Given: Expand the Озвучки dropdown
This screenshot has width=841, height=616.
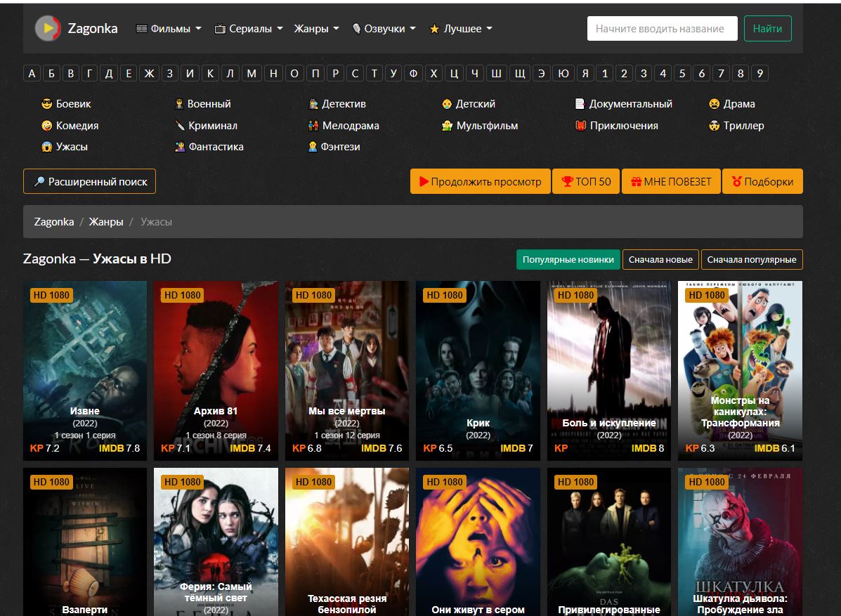Looking at the screenshot, I should pyautogui.click(x=384, y=29).
